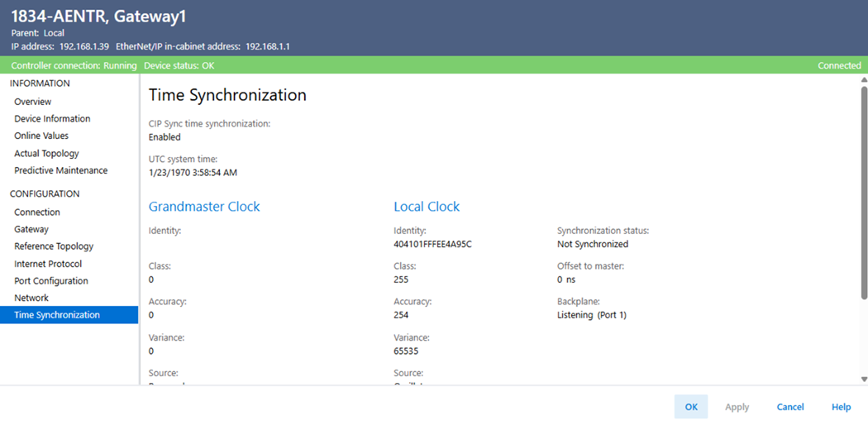Select Device Information in sidebar

[x=52, y=119]
